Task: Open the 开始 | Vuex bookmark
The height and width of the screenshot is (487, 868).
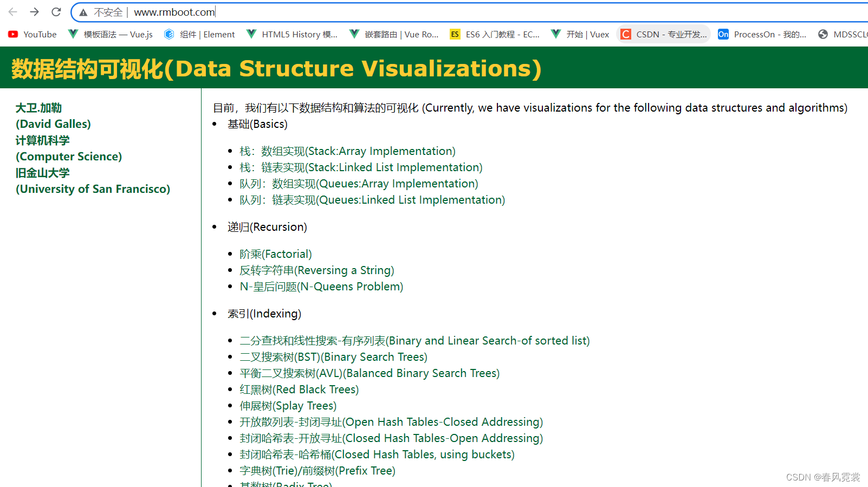Action: pyautogui.click(x=580, y=34)
